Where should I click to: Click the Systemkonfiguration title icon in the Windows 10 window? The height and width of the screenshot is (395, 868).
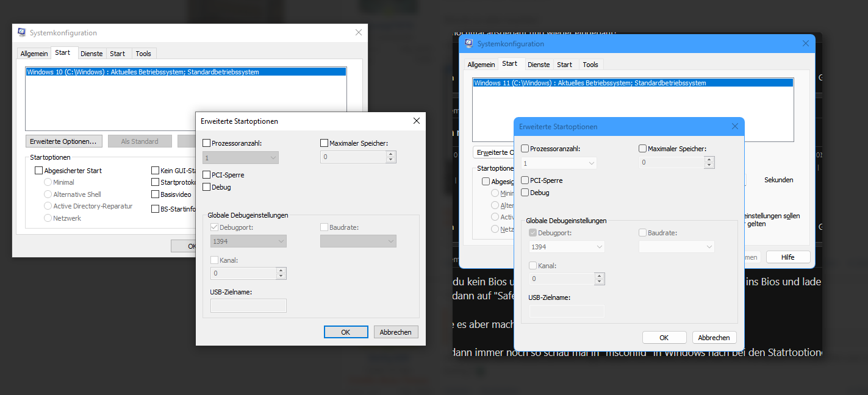(22, 33)
